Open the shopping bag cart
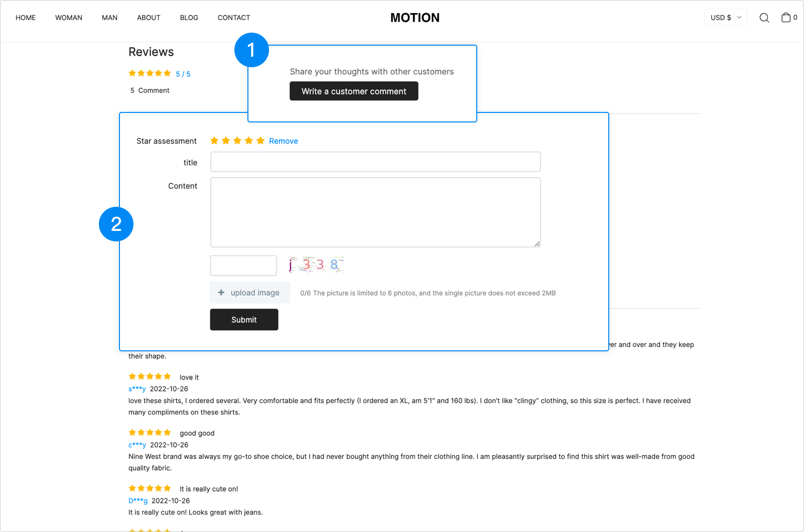Screen dimensions: 804x532 [786, 18]
